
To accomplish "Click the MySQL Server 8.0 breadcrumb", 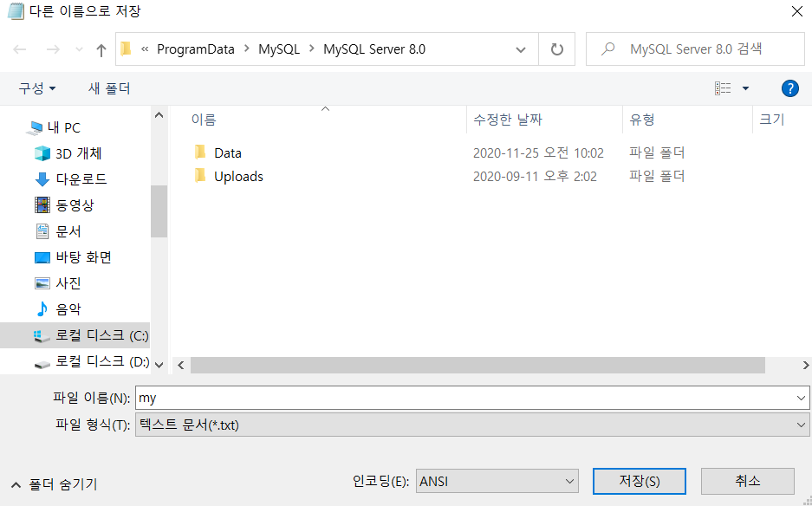I will point(374,49).
